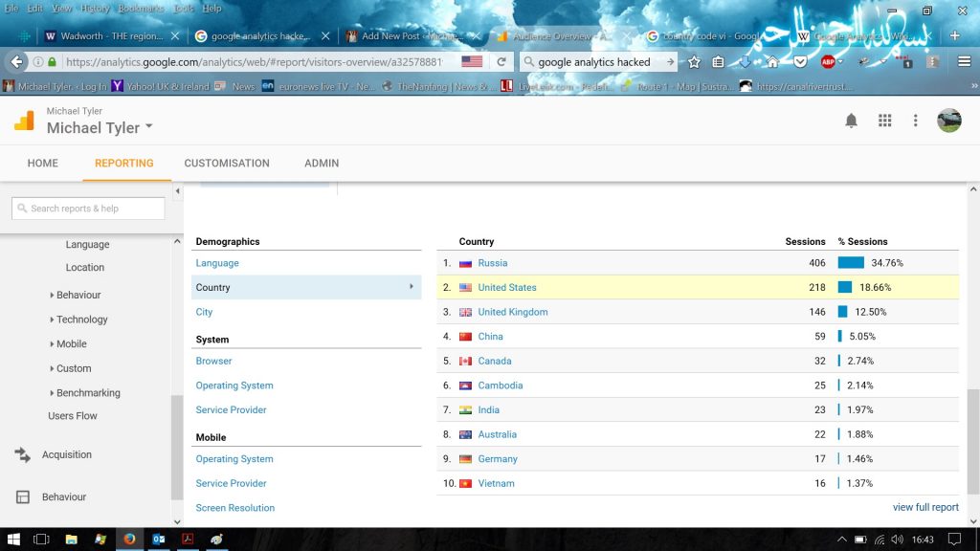The height and width of the screenshot is (551, 980).
Task: Go to the Firefox home page icon
Action: pos(772,62)
